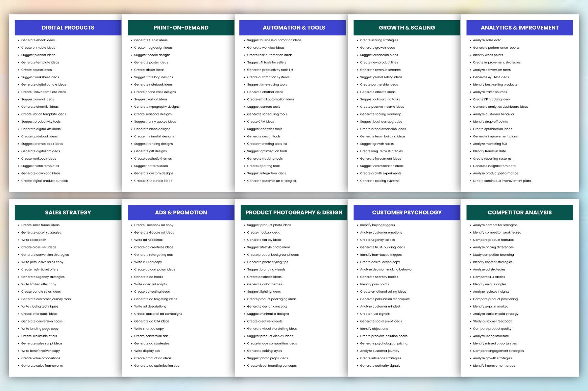Select 'Write sales pitch'
This screenshot has height=391, width=588.
[x=34, y=240]
